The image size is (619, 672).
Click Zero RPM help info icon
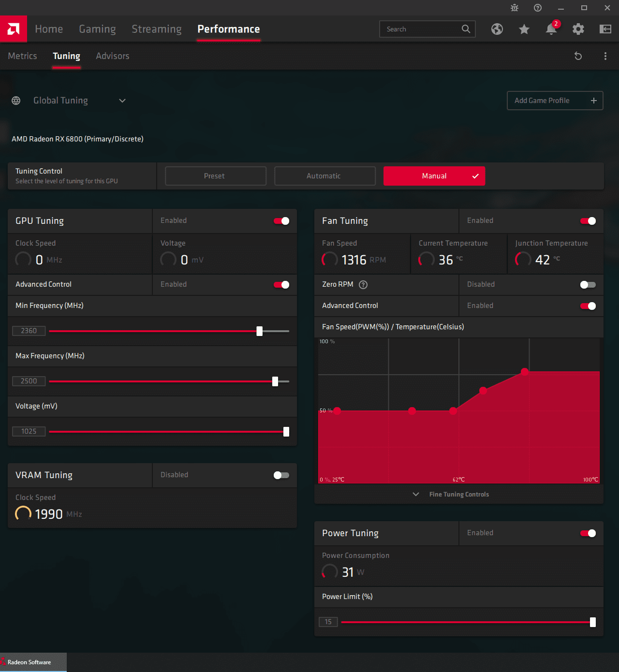coord(363,285)
